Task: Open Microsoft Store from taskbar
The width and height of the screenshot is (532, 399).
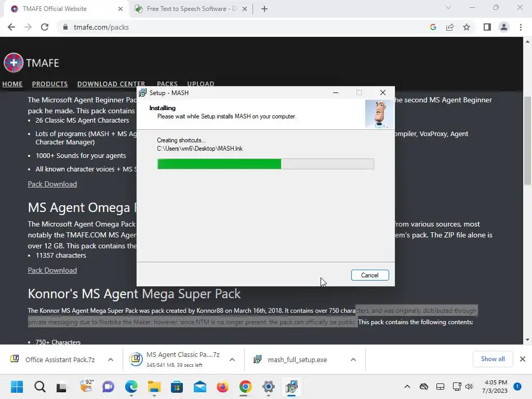Action: pos(177,387)
